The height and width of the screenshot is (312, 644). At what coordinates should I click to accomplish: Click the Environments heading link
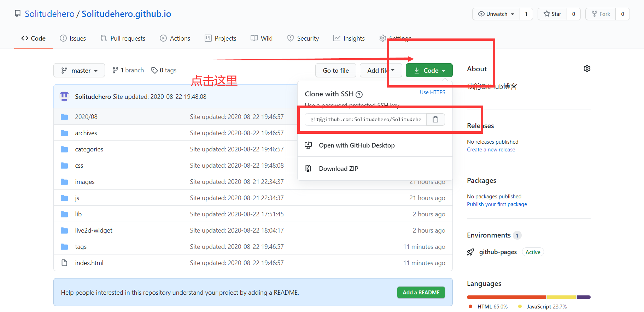coord(489,235)
